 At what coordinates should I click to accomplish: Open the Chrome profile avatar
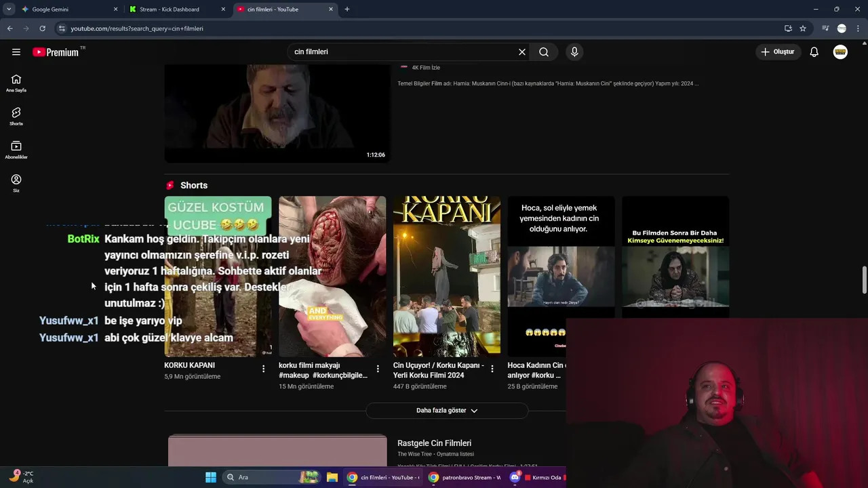click(842, 28)
